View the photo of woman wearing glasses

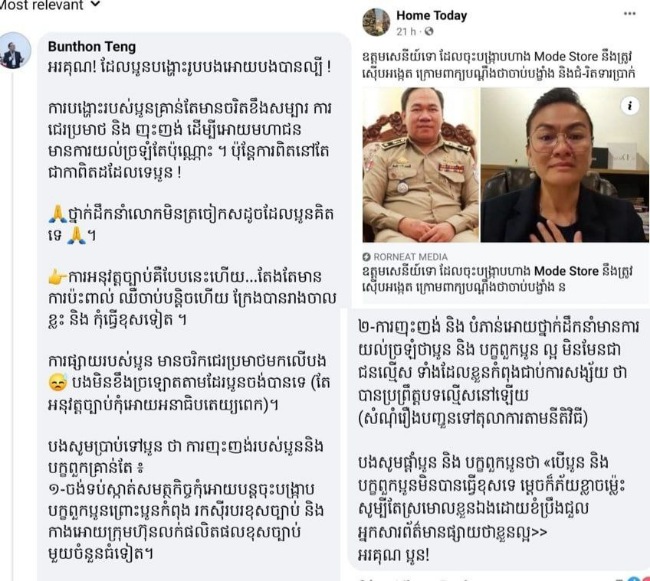coord(564,165)
